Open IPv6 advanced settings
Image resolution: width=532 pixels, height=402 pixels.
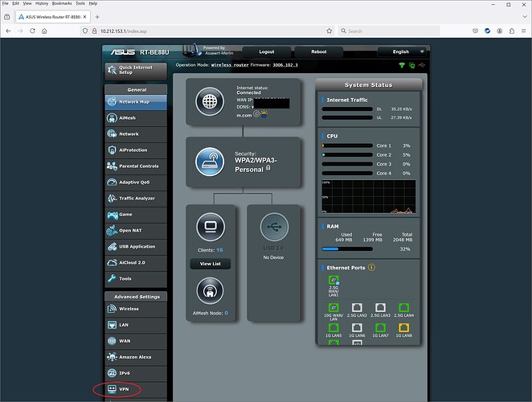tap(136, 373)
